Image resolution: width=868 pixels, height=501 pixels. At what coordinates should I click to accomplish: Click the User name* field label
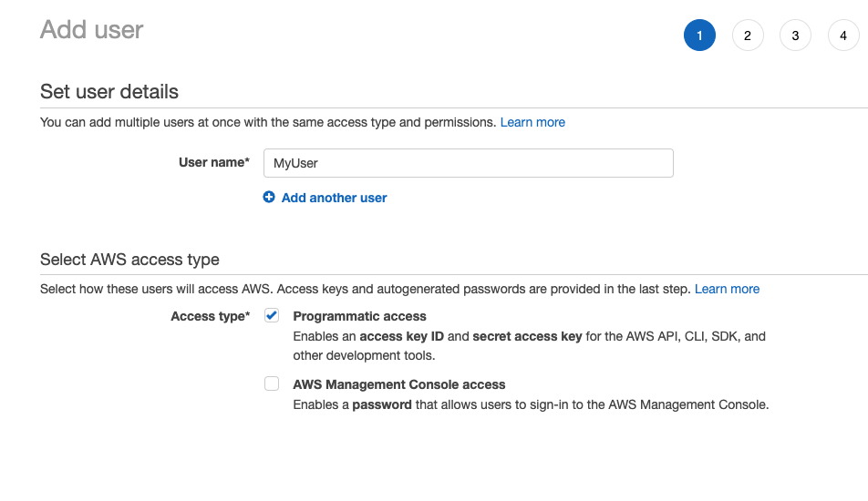(x=214, y=162)
